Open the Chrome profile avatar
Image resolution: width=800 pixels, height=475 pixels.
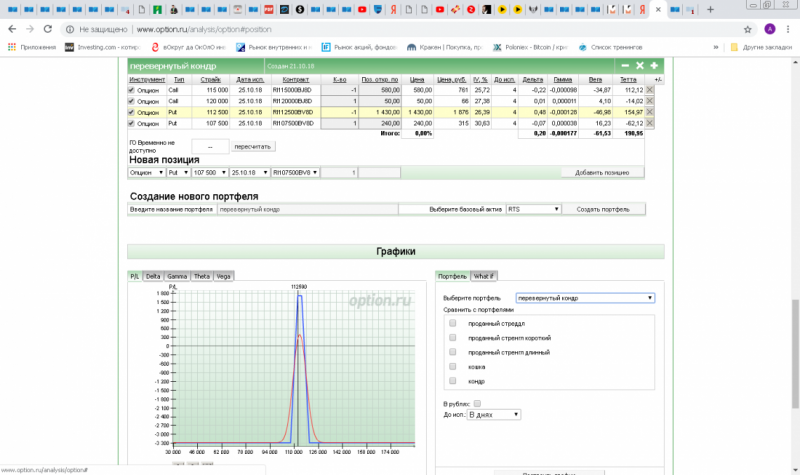click(769, 29)
